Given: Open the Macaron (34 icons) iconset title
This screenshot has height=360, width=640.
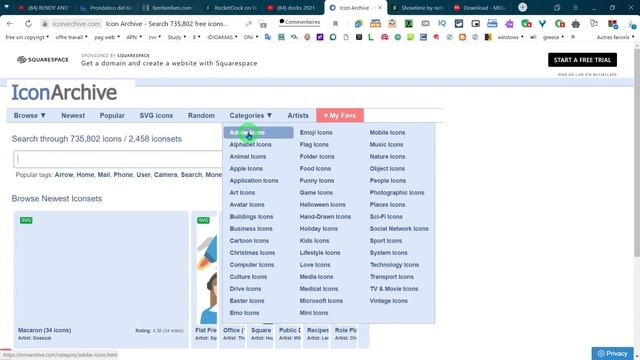Looking at the screenshot, I should [44, 330].
